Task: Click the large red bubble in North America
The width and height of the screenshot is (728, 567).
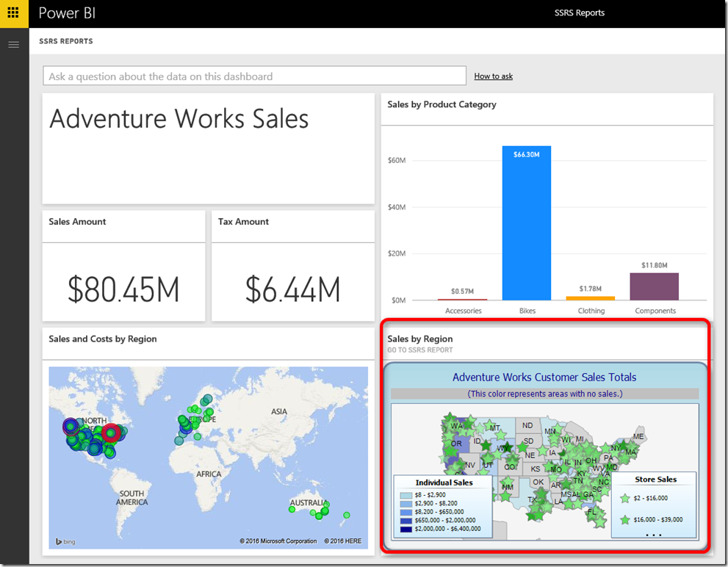Action: click(111, 433)
